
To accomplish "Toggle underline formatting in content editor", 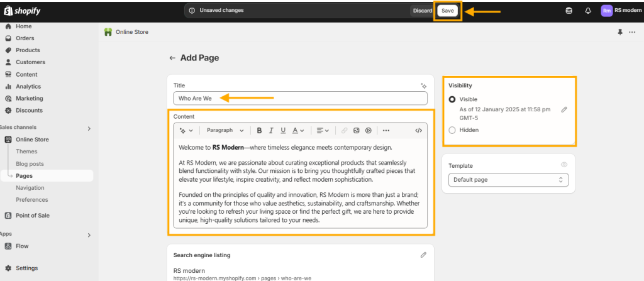I will click(x=283, y=131).
